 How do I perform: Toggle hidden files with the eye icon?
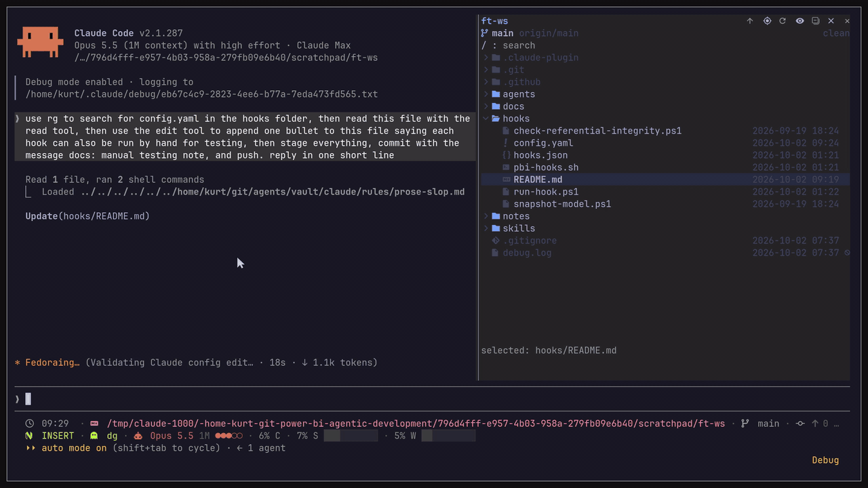800,21
